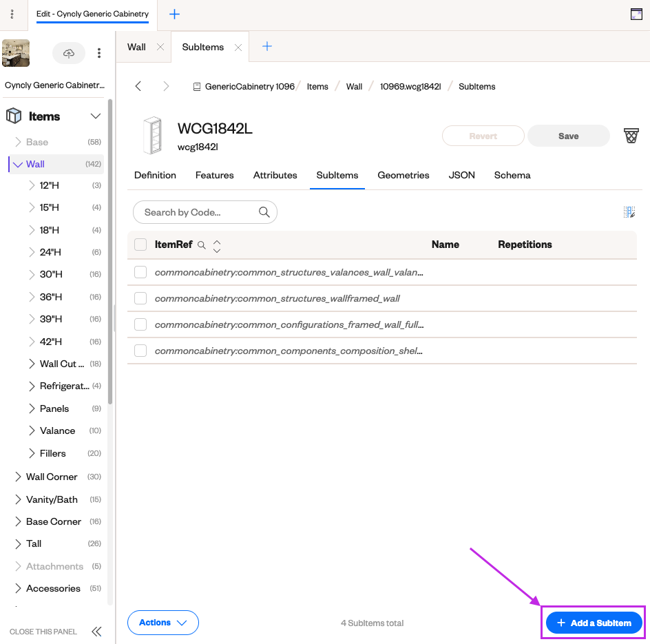
Task: Click the ItemRef column search icon
Action: (202, 245)
